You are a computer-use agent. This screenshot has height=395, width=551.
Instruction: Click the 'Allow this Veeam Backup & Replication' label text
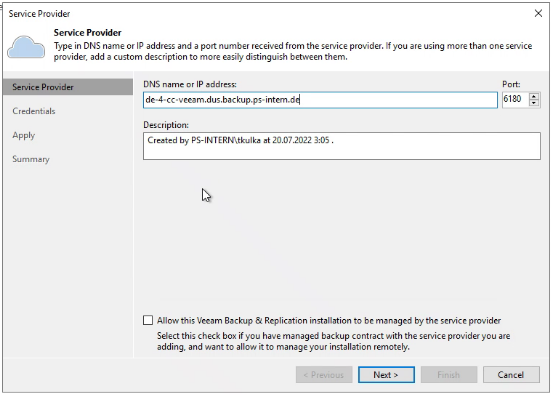coord(329,320)
